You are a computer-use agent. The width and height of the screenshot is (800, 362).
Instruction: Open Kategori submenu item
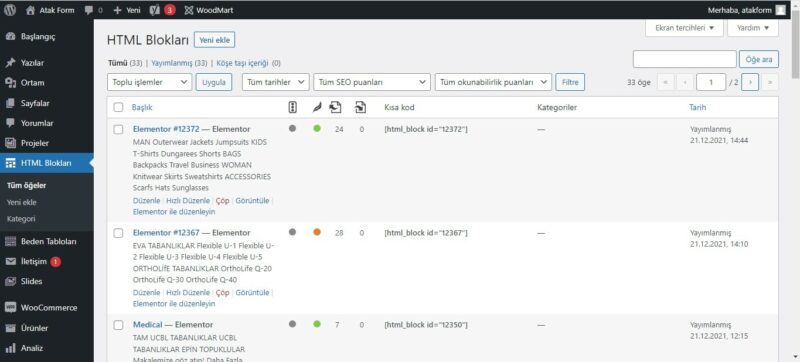coord(21,219)
